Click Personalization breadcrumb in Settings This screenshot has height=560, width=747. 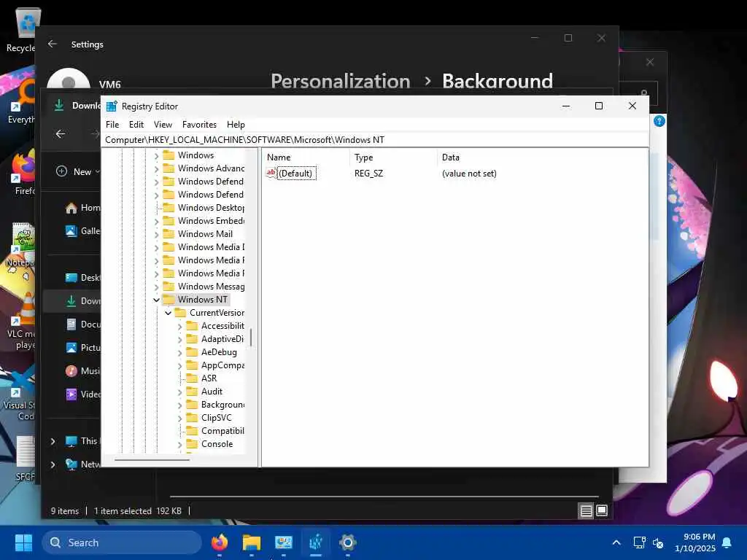(341, 81)
